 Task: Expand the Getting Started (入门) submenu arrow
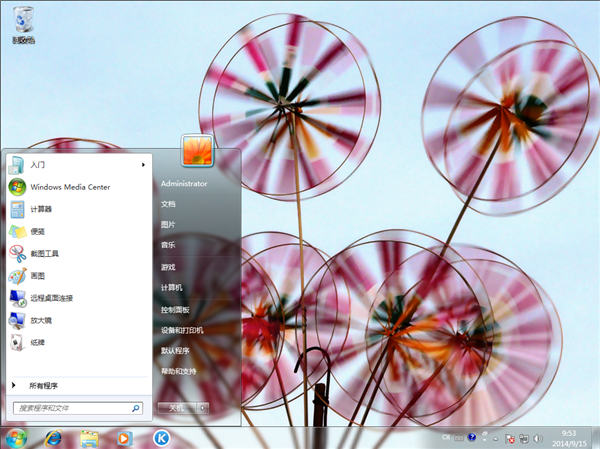pyautogui.click(x=143, y=164)
